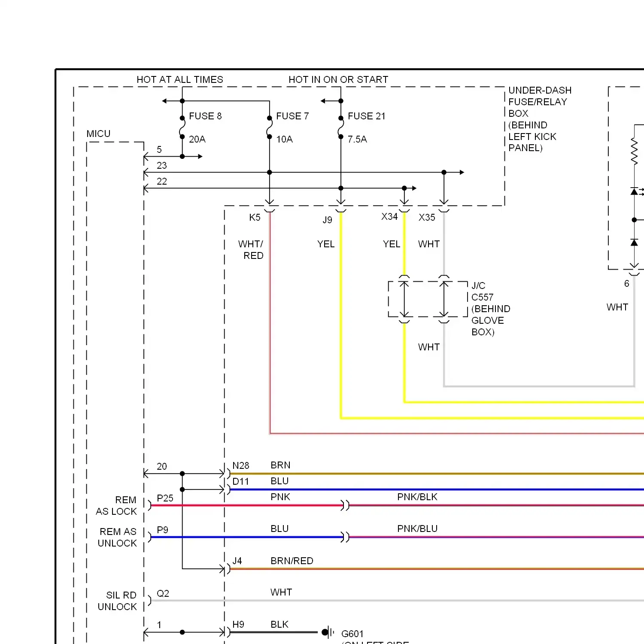Click the PNK/BLK wire label
The image size is (644, 644).
click(x=417, y=497)
